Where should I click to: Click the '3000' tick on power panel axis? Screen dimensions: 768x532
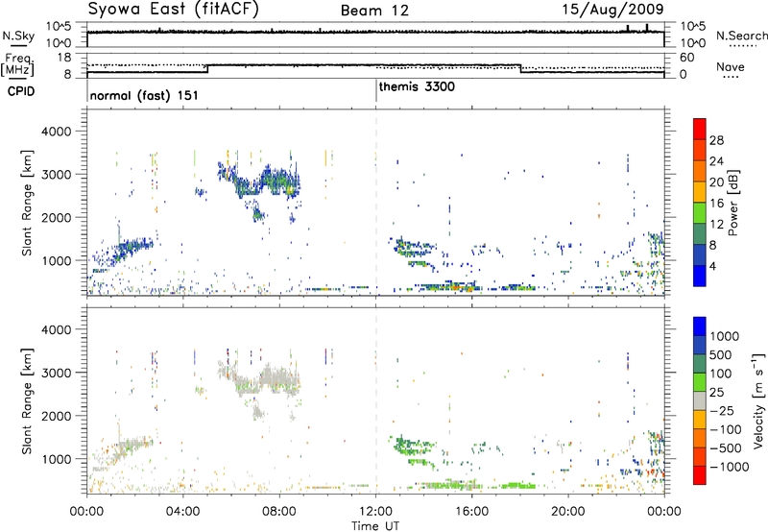point(56,175)
